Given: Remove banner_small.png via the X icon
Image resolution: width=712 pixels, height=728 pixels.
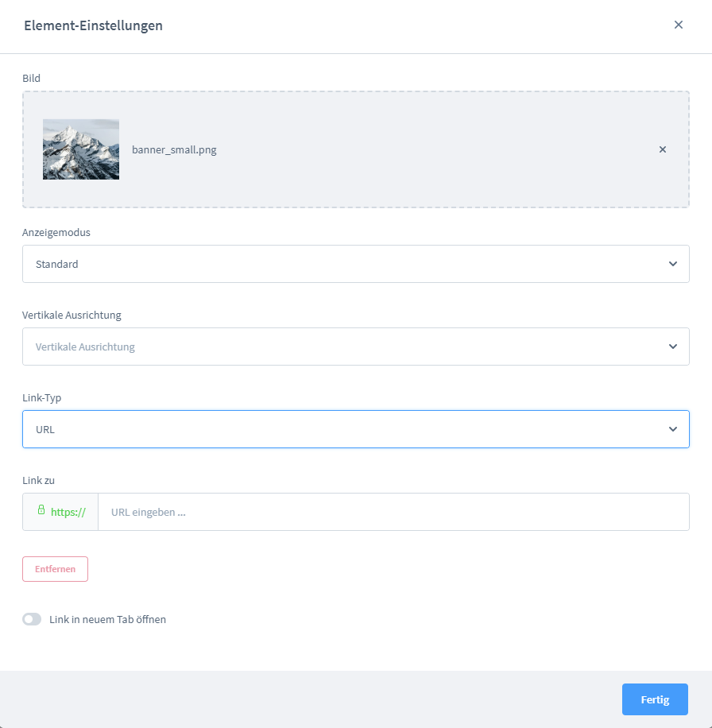Looking at the screenshot, I should point(662,149).
